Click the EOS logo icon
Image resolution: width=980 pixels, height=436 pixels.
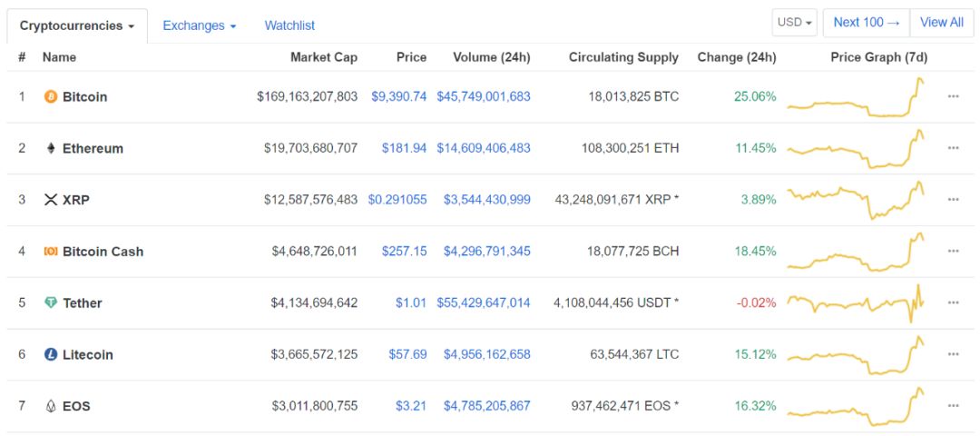click(51, 406)
